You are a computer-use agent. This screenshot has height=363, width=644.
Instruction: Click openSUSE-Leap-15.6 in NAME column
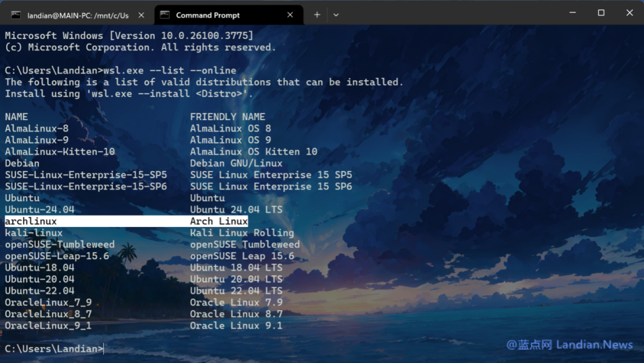coord(57,256)
